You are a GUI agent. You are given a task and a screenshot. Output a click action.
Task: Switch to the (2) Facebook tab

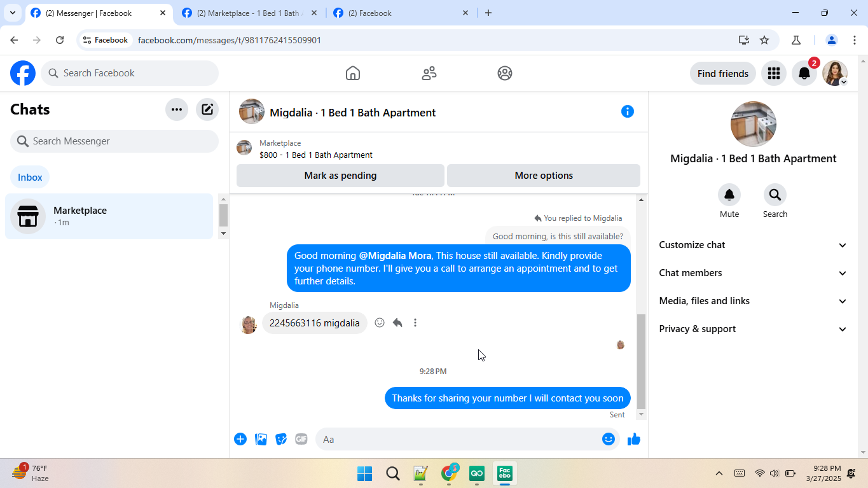point(401,13)
